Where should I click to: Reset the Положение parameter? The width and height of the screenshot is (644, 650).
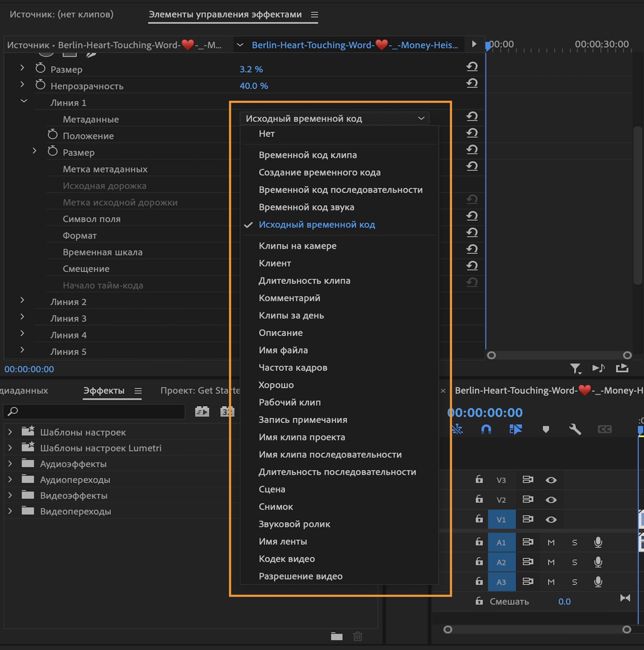[x=472, y=133]
